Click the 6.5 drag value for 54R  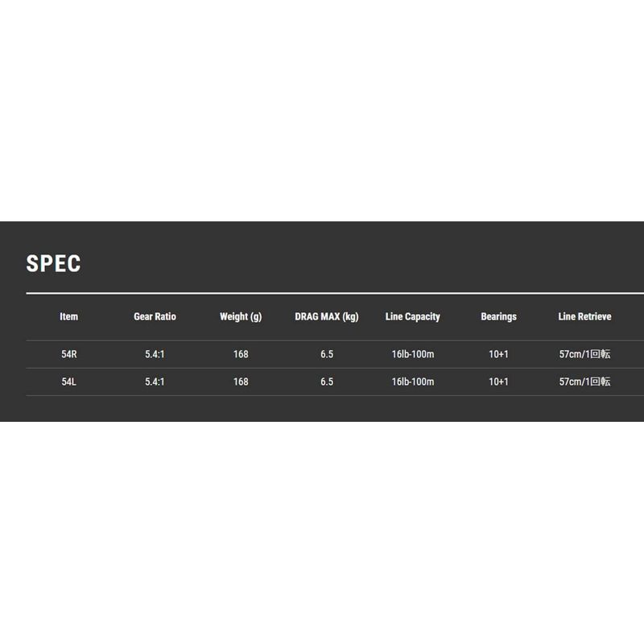tap(327, 354)
